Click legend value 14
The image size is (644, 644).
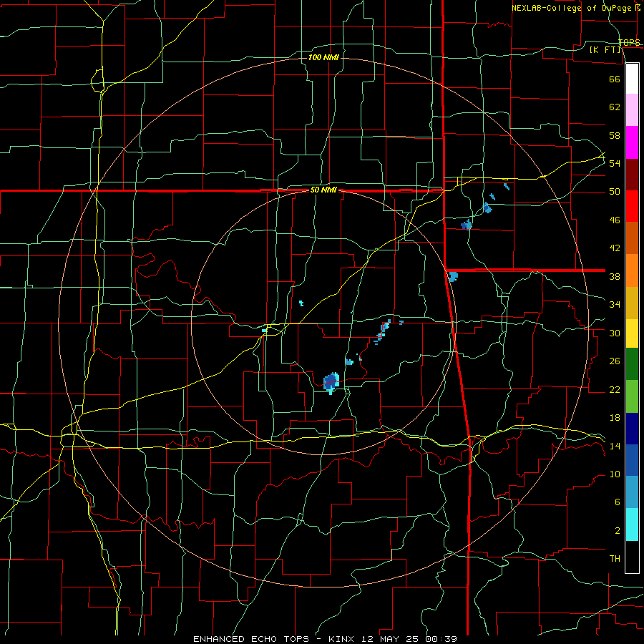[615, 446]
